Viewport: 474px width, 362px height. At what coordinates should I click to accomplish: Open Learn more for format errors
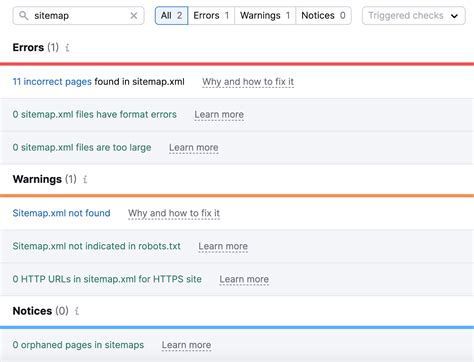tap(219, 114)
